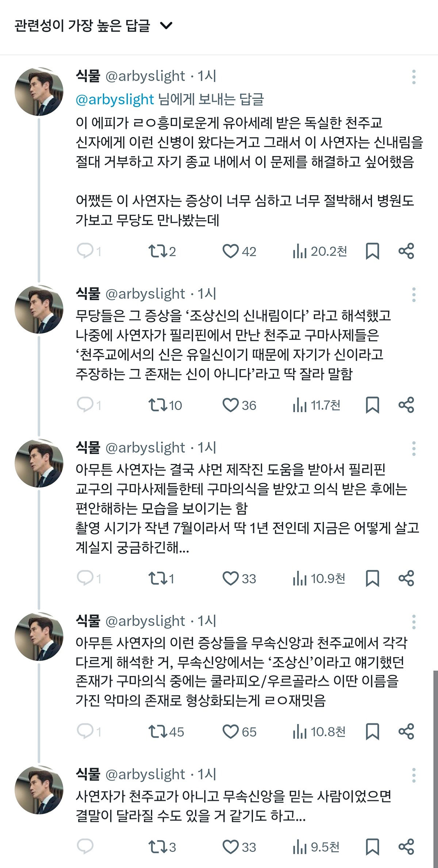
Task: Open the 관련성이 가장 높은 답글 sort dropdown
Action: point(93,26)
